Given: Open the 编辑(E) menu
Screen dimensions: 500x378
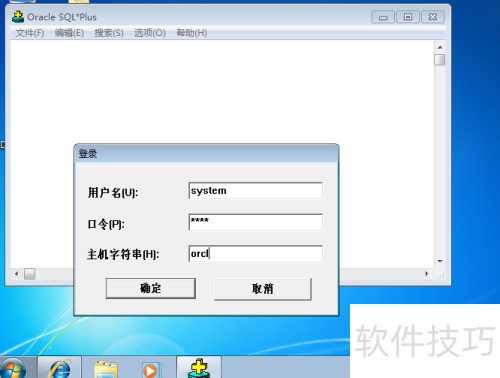Looking at the screenshot, I should (x=69, y=33).
